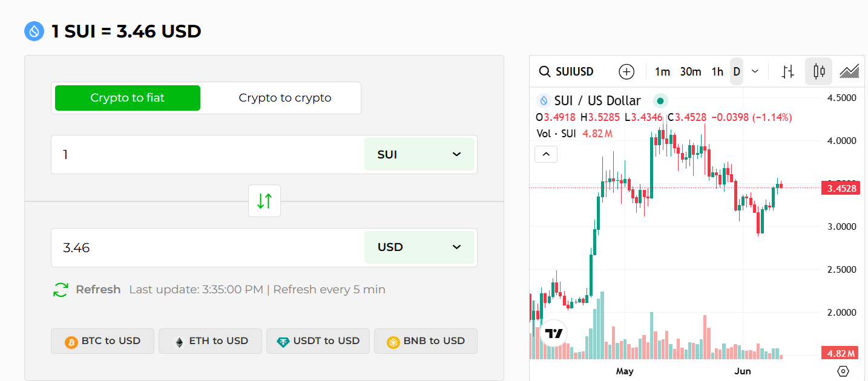Click the TradingView watermark logo

tap(553, 331)
